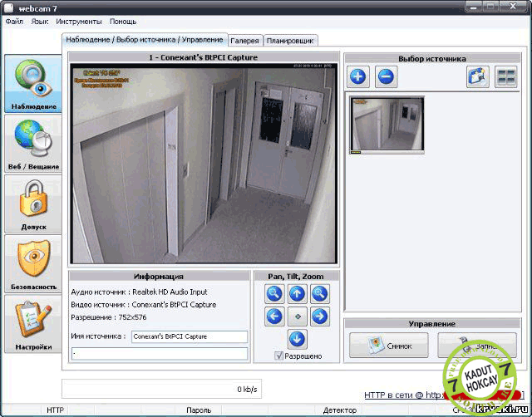Tilt camera down with the down arrow

298,339
